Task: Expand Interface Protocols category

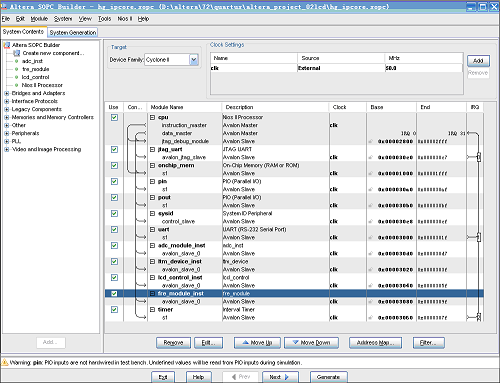Action: pos(7,101)
